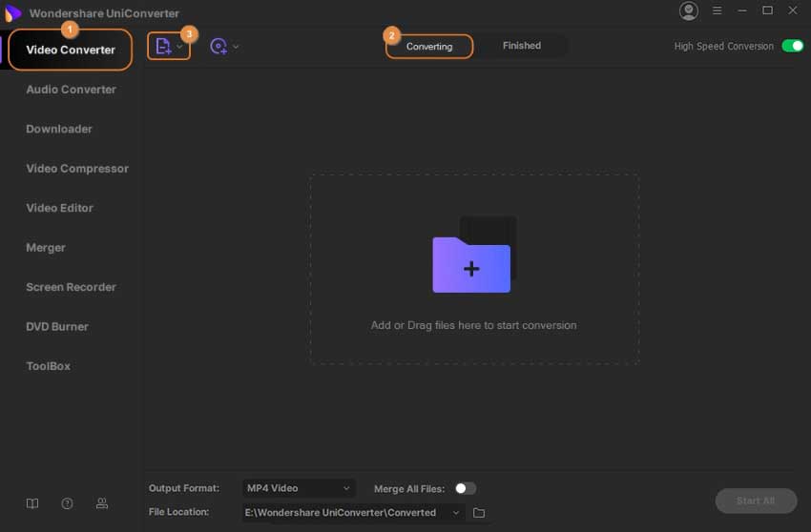
Task: Enable the Merge All Files switch
Action: click(465, 488)
